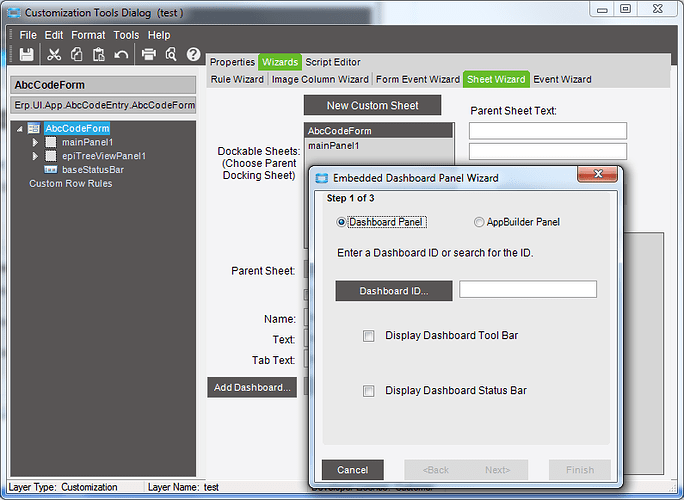
Task: Click the Cut scissors icon
Action: click(54, 55)
